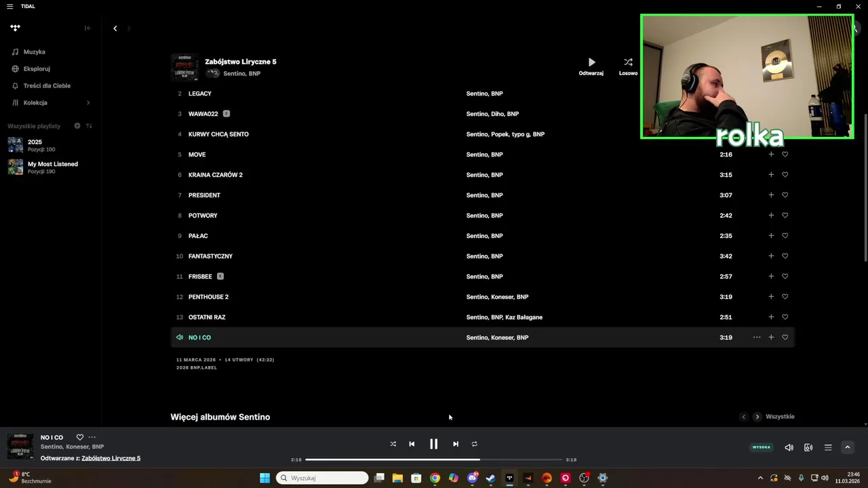Open Zabójstwo Liryczne 5 link in player

click(x=111, y=458)
